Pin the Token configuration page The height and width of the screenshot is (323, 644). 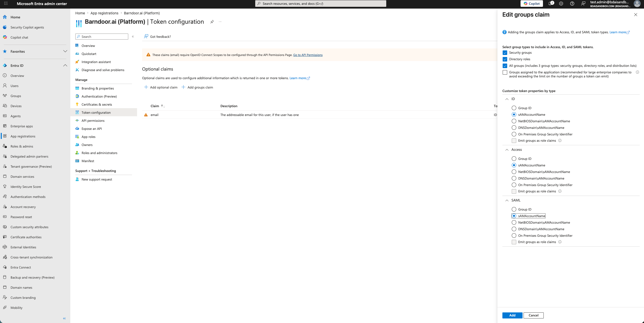click(x=212, y=22)
